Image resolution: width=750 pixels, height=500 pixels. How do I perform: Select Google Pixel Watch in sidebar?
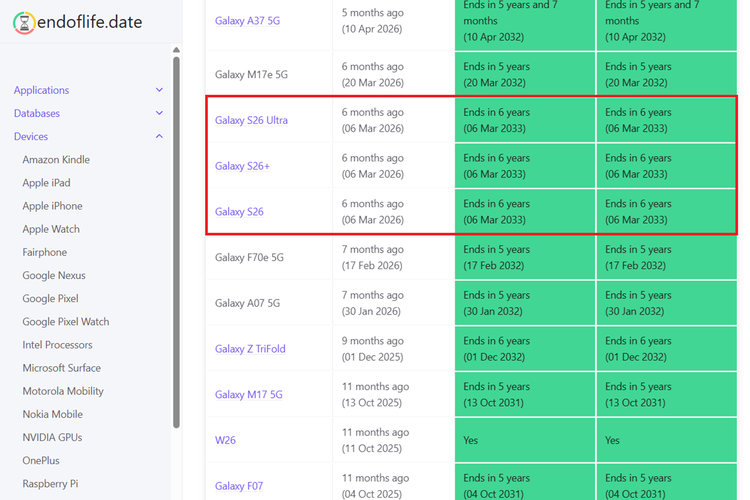(x=66, y=322)
